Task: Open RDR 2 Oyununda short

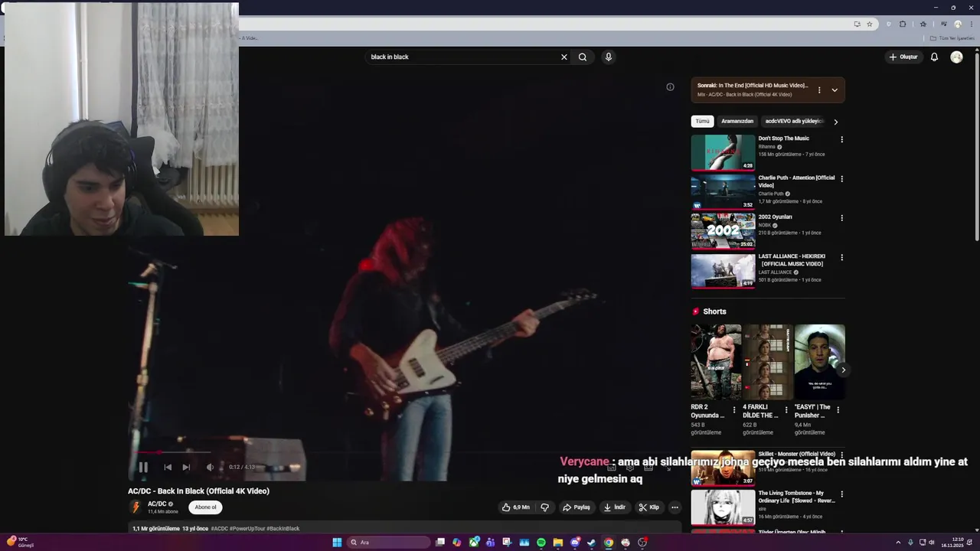Action: pyautogui.click(x=716, y=362)
